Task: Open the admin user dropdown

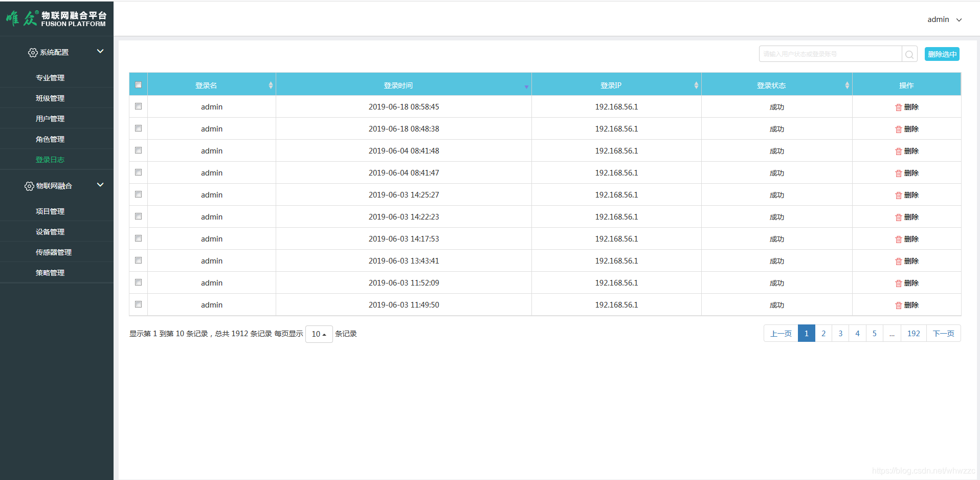Action: (944, 19)
